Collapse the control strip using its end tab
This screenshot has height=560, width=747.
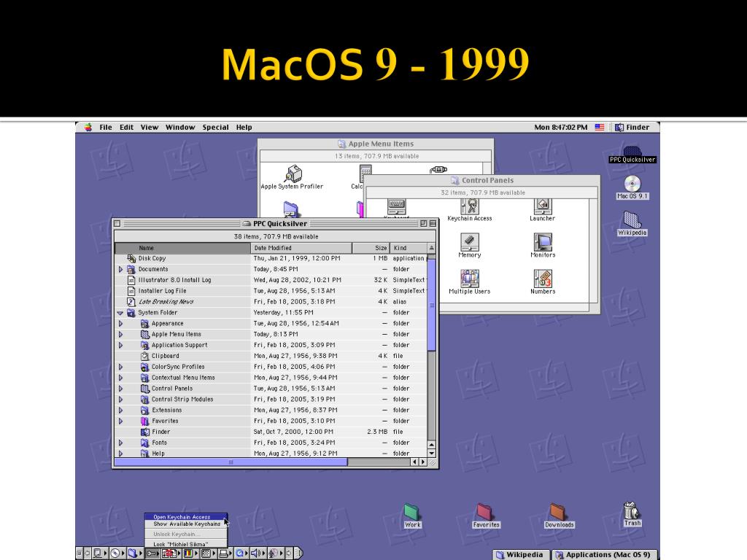298,553
